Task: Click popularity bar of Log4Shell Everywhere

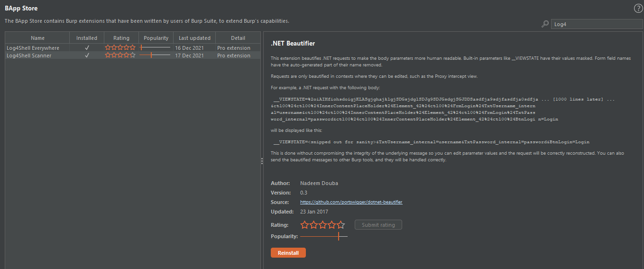Action: [x=156, y=48]
